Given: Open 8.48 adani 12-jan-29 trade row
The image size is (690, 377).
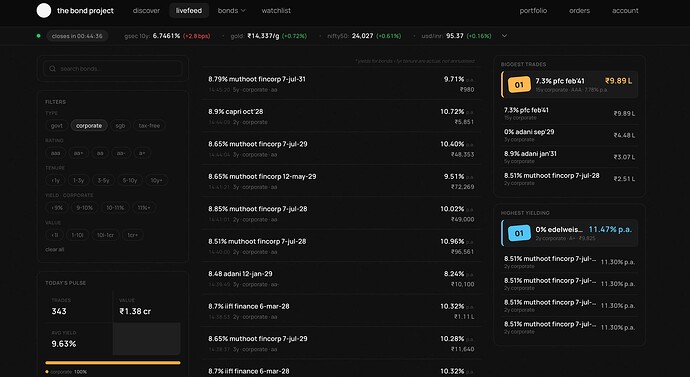Looking at the screenshot, I should 341,278.
